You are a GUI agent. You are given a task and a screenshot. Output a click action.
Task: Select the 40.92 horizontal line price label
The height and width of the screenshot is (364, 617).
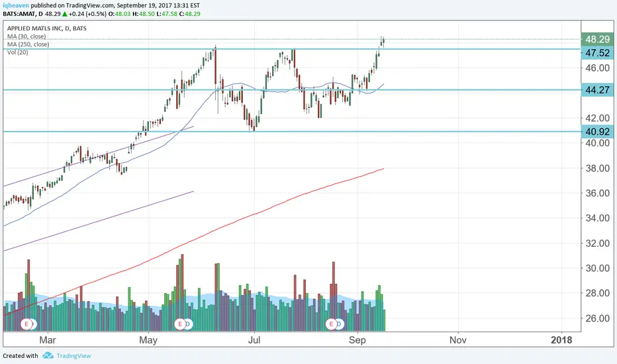click(x=597, y=132)
